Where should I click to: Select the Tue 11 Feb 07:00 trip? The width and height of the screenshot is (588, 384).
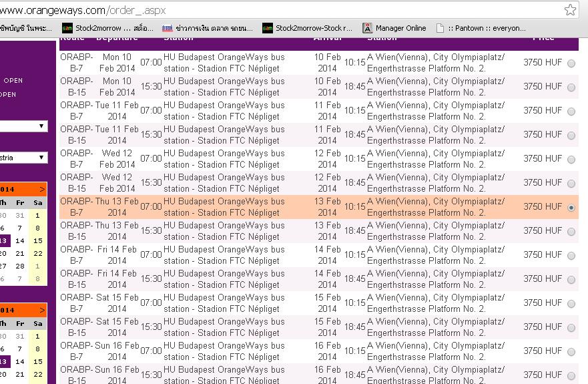571,112
